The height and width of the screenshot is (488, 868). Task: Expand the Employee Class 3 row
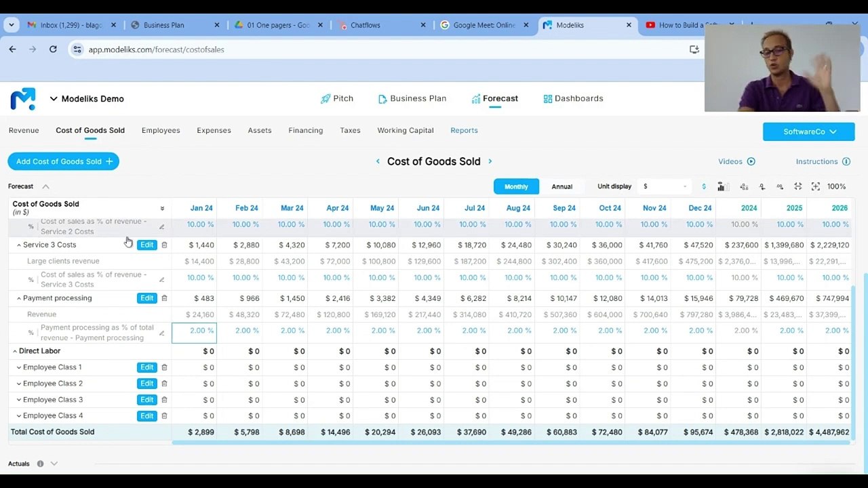point(18,400)
